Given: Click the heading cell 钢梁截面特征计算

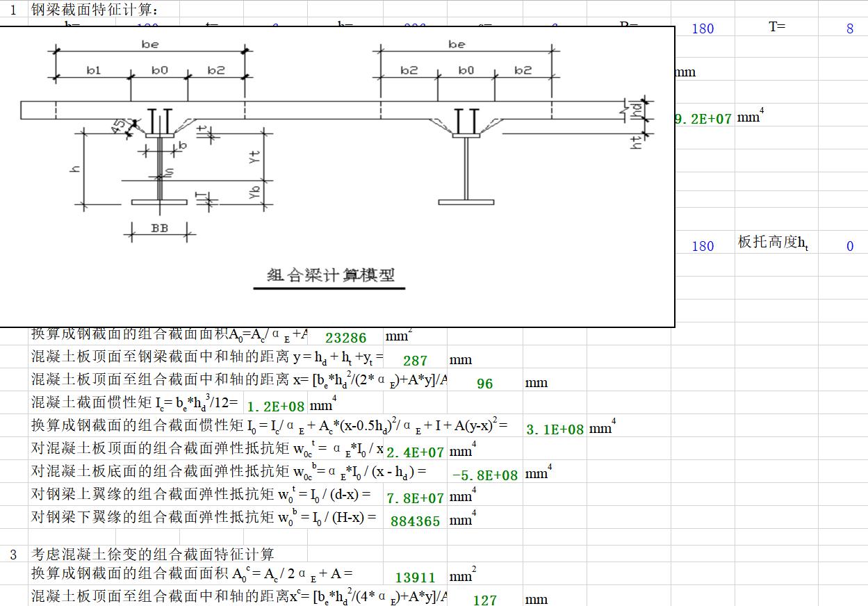Looking at the screenshot, I should [95, 10].
